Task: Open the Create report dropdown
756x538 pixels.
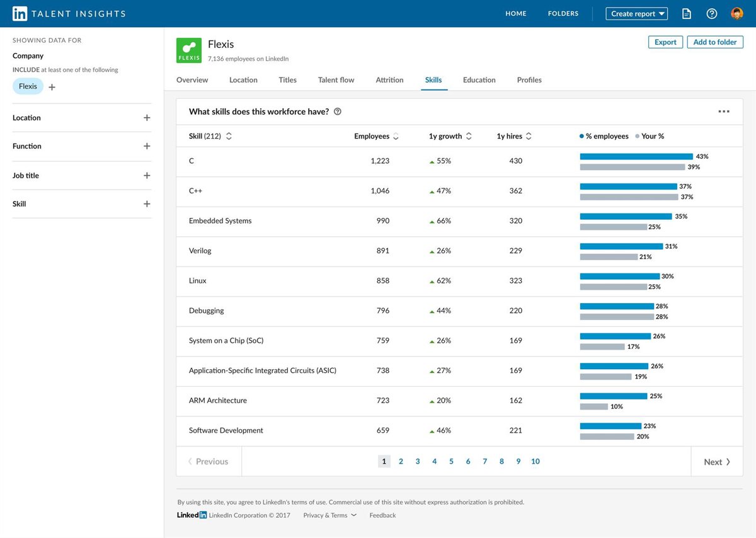Action: pos(636,13)
